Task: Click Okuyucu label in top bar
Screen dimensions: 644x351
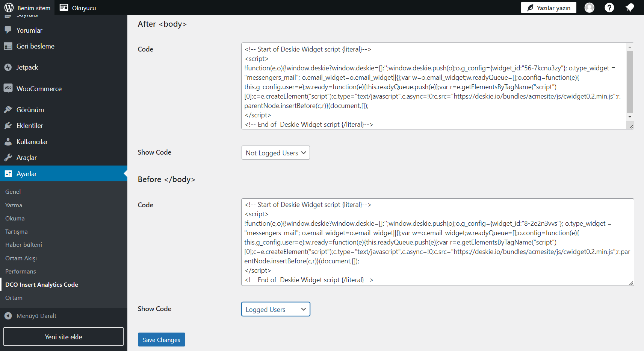Action: (x=84, y=8)
